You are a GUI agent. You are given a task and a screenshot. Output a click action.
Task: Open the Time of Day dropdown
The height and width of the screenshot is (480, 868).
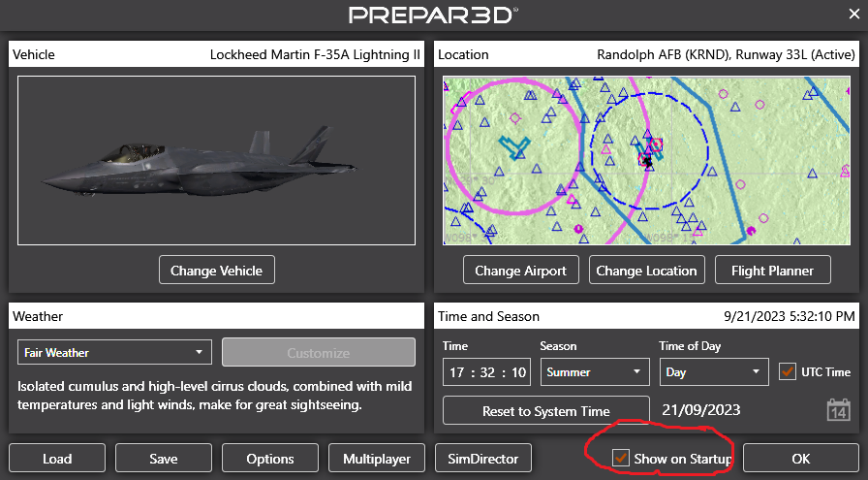pyautogui.click(x=714, y=372)
